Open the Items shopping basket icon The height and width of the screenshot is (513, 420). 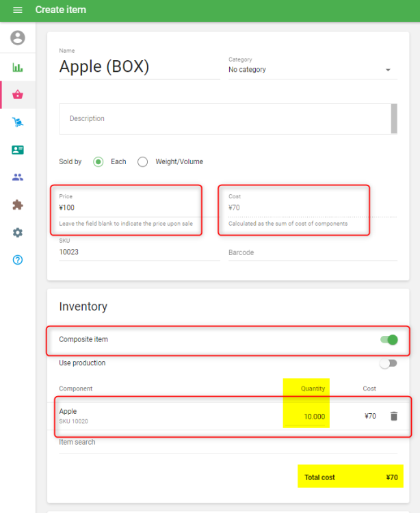tap(18, 95)
